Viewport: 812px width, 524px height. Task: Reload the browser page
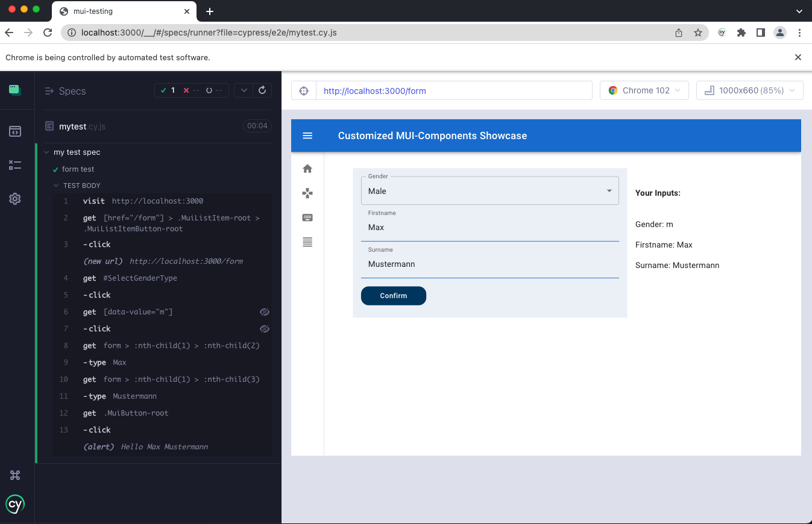tap(48, 33)
